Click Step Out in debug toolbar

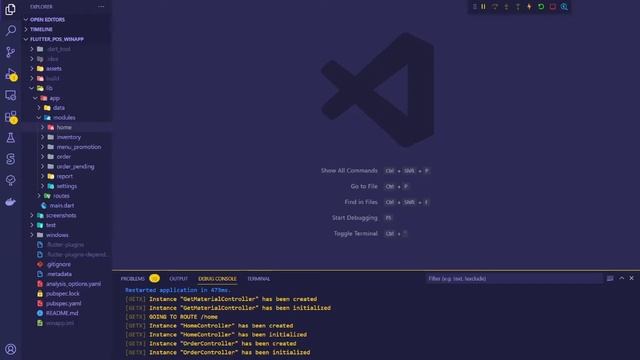518,7
